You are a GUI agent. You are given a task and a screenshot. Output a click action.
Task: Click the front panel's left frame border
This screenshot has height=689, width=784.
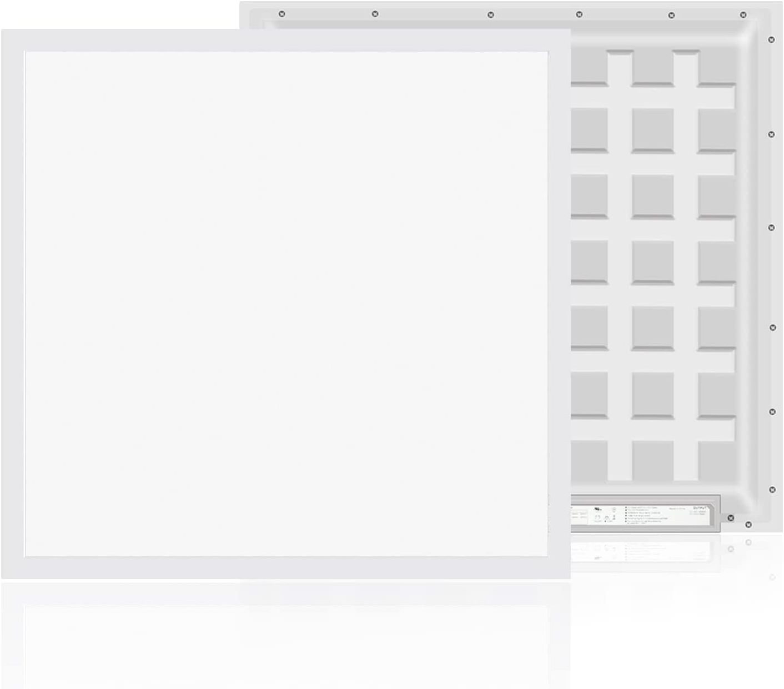pyautogui.click(x=12, y=304)
